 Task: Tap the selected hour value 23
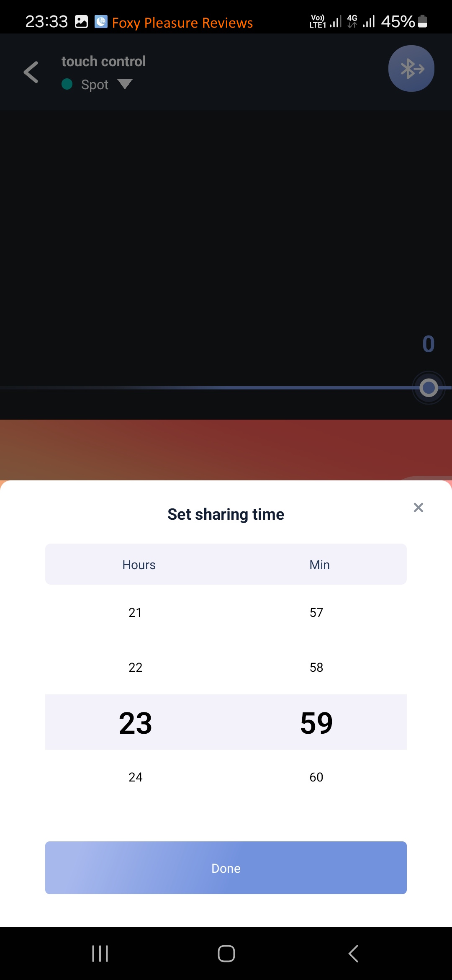tap(135, 723)
